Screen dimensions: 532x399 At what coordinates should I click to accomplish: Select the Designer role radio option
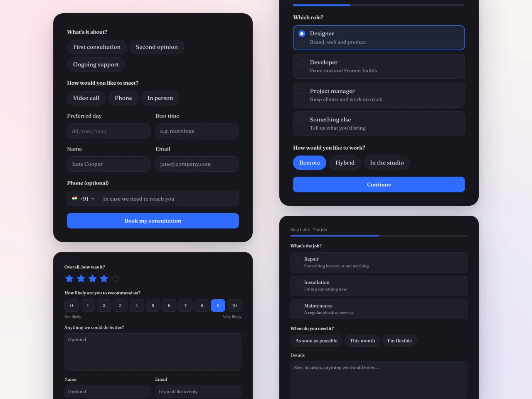379,38
